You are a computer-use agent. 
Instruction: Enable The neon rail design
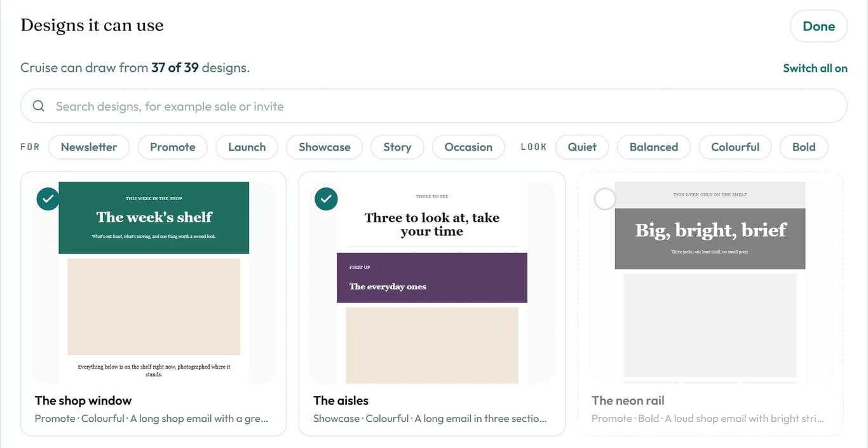[605, 199]
